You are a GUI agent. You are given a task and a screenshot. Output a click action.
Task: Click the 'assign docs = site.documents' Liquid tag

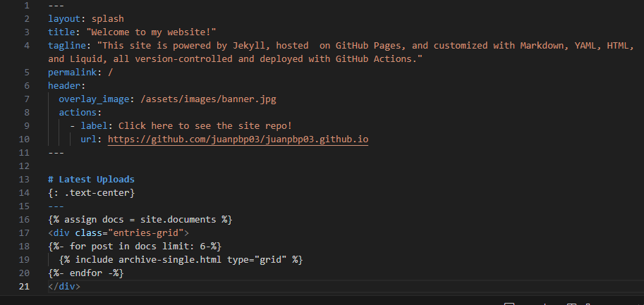(x=140, y=219)
